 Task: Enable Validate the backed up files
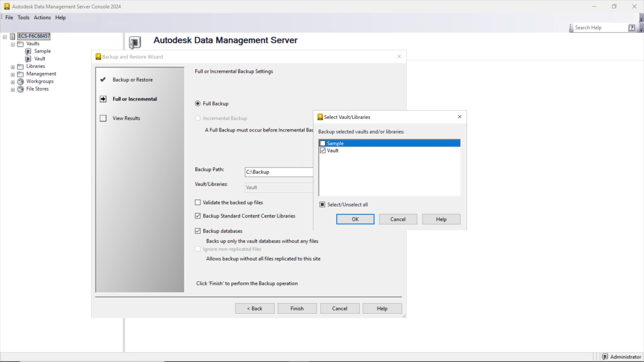point(198,202)
